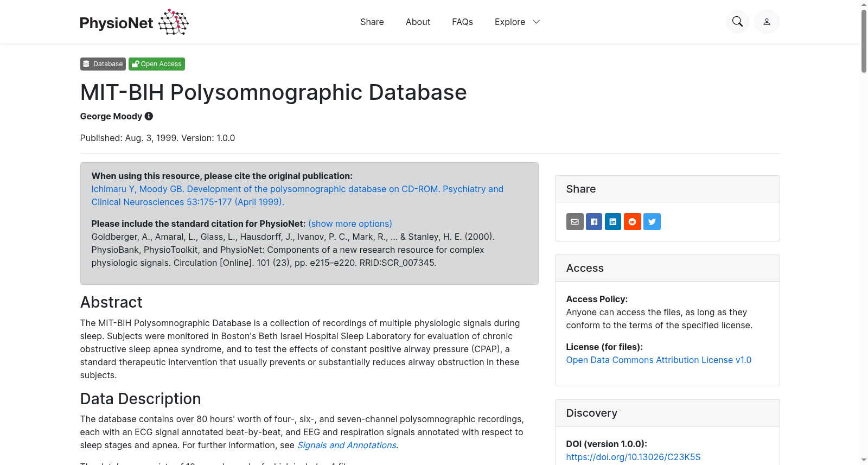Expand the Explore dropdown menu
This screenshot has height=465, width=868.
click(517, 22)
